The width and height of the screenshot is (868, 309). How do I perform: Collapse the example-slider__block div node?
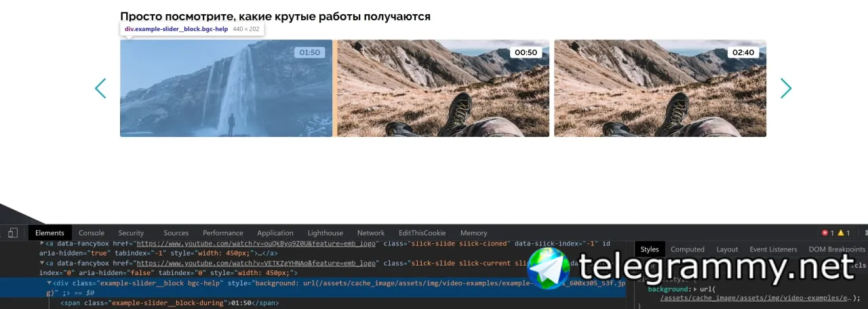click(x=49, y=283)
